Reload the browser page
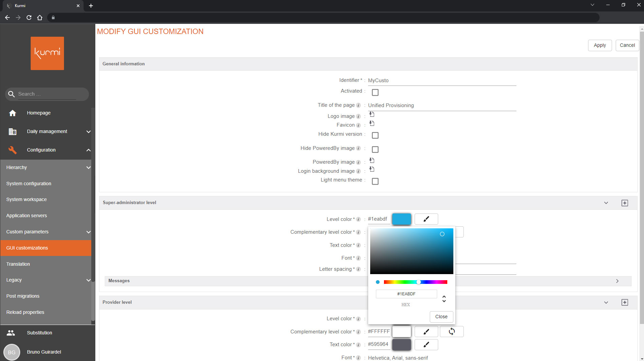This screenshot has width=644, height=361. [x=29, y=18]
